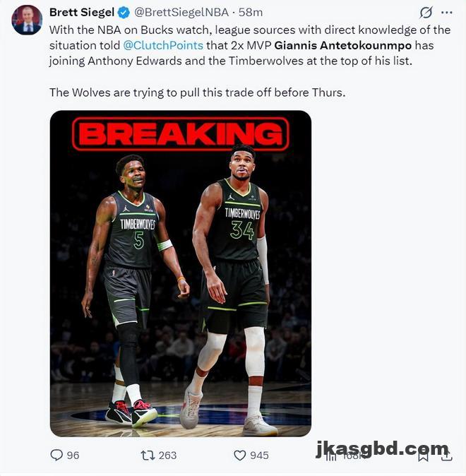The width and height of the screenshot is (466, 476).
Task: Click the tweet text about Giannis Antetokounmpo
Action: 250,61
